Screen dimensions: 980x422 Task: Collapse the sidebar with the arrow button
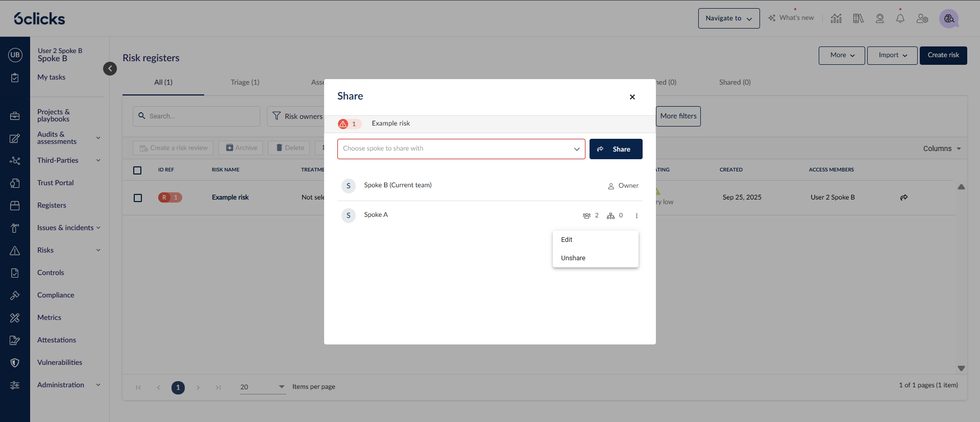click(110, 68)
